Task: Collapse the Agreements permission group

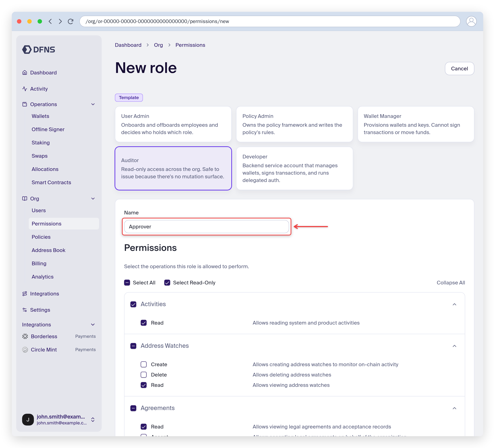Action: [454, 408]
